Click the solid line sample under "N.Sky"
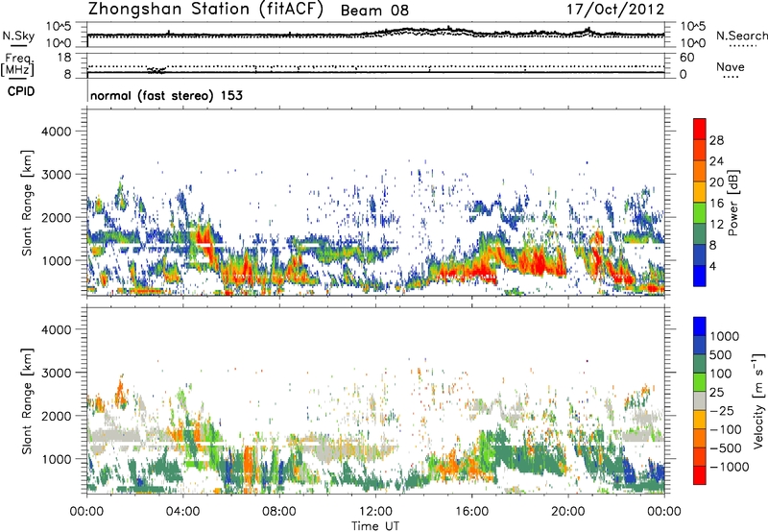 coord(18,45)
